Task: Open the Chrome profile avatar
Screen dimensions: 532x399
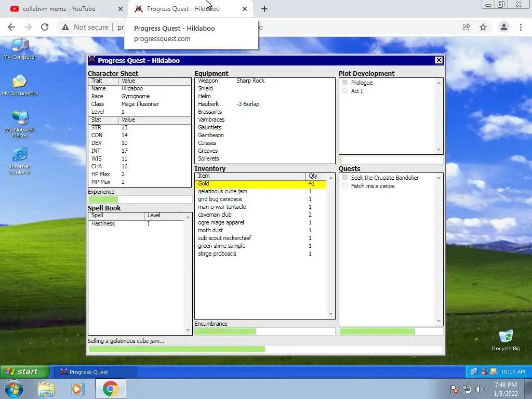Action: 504,27
